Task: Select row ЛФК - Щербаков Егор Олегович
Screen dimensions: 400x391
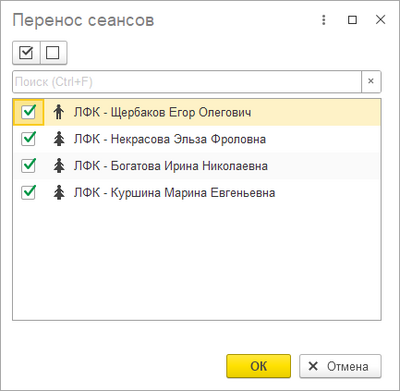Action: (197, 112)
